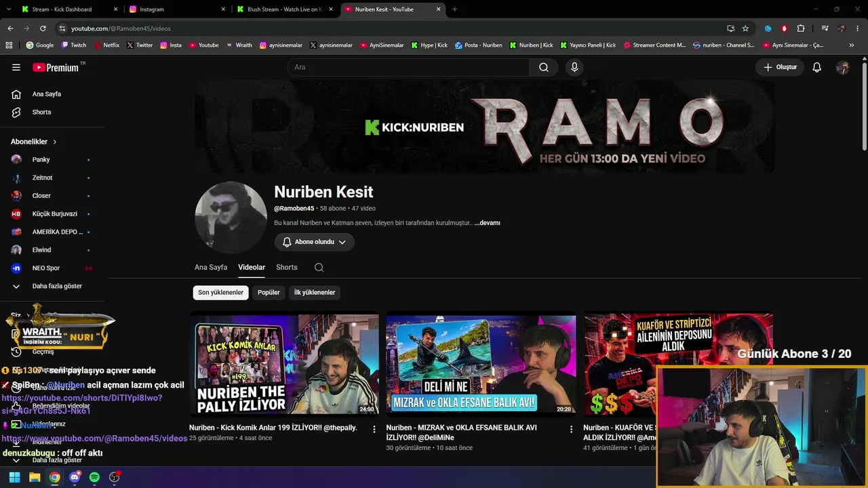The image size is (868, 488).
Task: Open the channel Ana Sayfa tab
Action: pos(211,268)
